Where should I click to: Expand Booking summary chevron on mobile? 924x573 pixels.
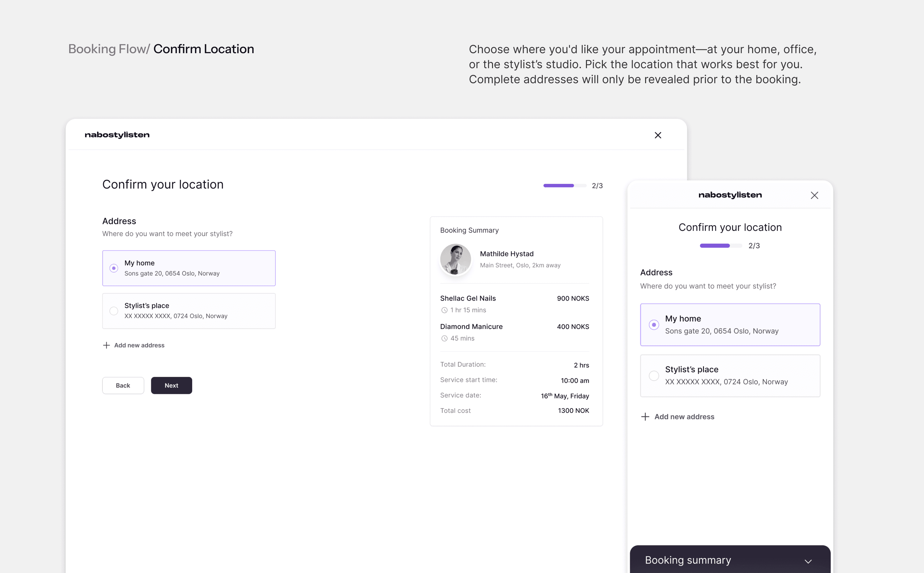[808, 561]
